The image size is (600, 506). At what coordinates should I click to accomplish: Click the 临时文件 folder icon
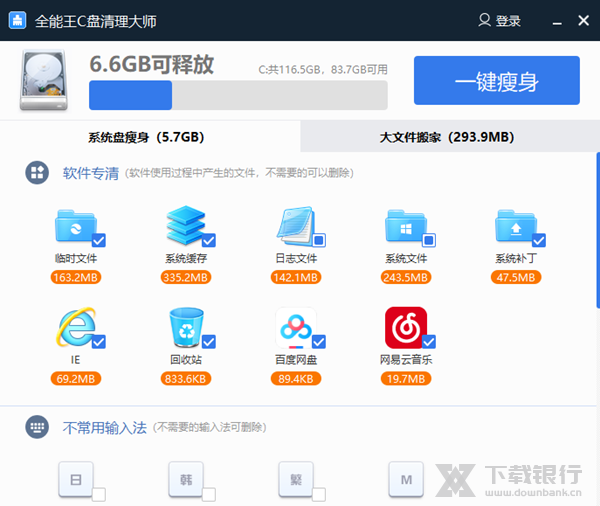76,226
